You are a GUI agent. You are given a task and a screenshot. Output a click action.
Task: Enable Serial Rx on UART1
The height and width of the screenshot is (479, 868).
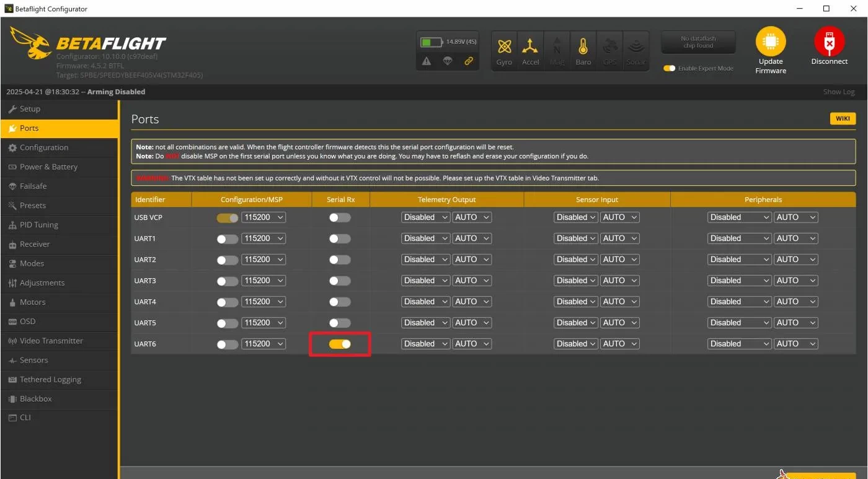point(340,239)
